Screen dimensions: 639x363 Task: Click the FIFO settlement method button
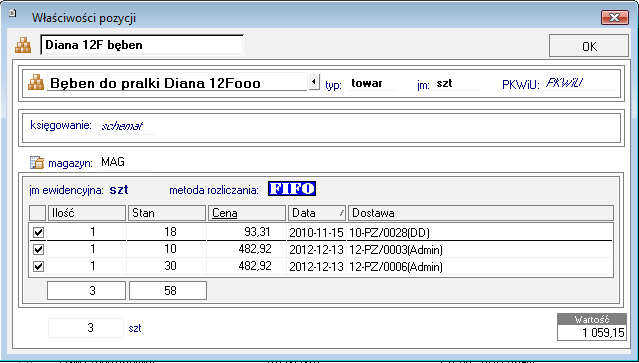(x=292, y=189)
